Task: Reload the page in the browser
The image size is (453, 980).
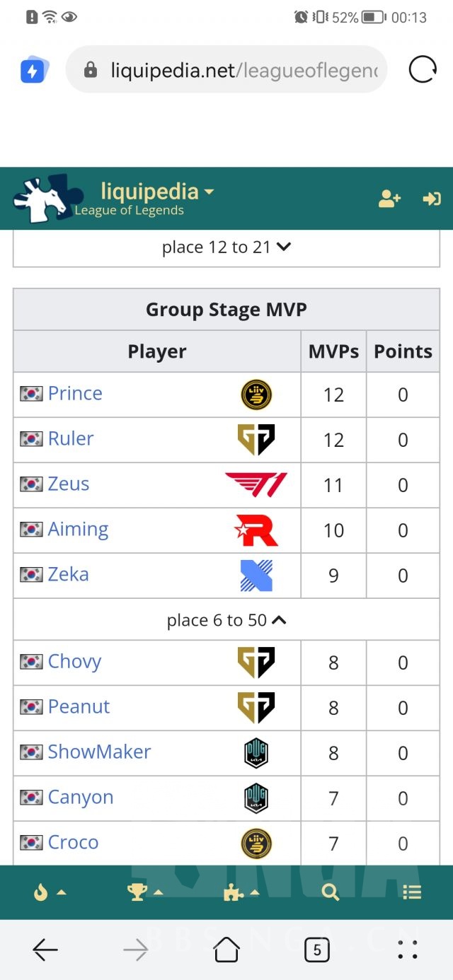Action: coord(423,70)
